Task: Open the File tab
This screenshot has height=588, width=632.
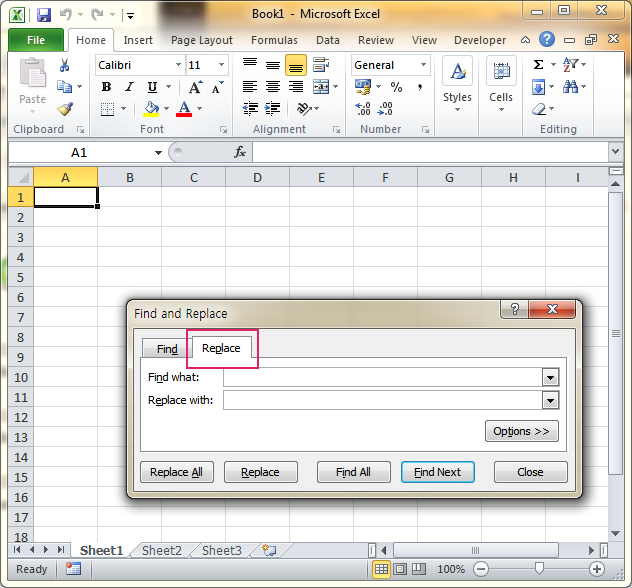Action: click(x=36, y=40)
